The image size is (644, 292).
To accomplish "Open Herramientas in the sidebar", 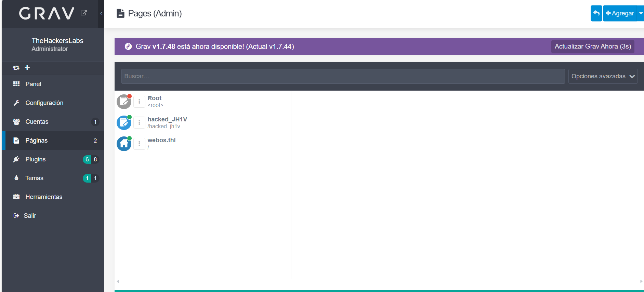I will coord(53,197).
